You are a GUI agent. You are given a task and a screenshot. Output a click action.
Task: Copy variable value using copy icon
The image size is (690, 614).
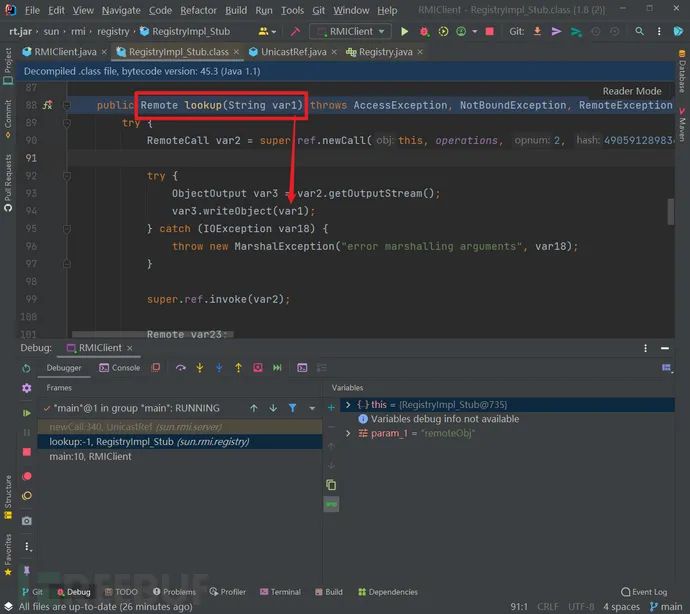coord(331,485)
